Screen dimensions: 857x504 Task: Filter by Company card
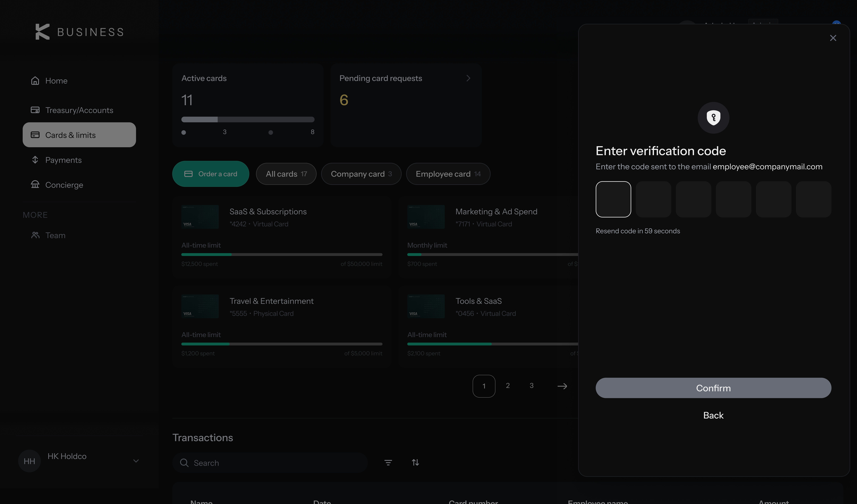361,174
